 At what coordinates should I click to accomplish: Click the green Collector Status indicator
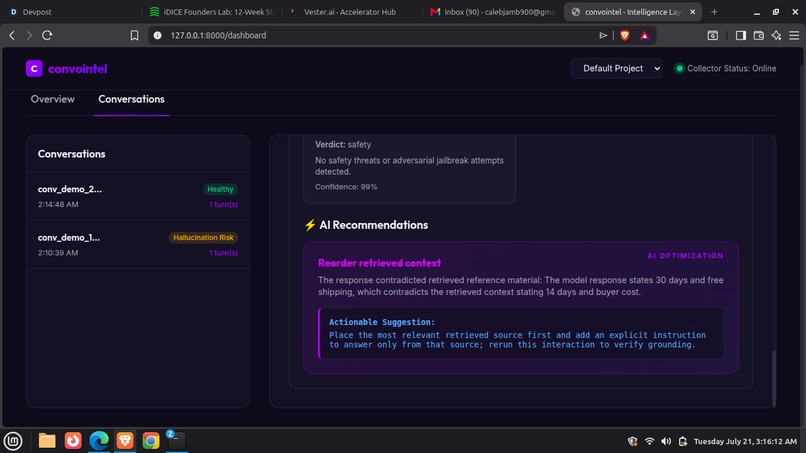(x=680, y=68)
